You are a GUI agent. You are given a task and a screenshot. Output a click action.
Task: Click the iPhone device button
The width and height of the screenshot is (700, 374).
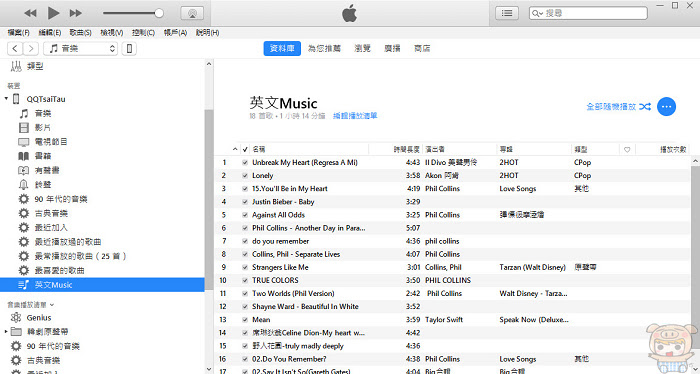click(x=129, y=49)
